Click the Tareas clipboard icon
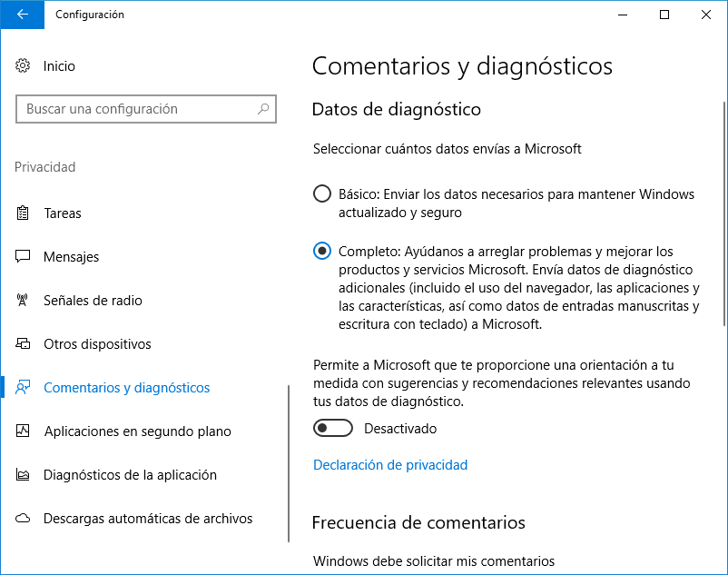Image resolution: width=728 pixels, height=575 pixels. point(24,213)
